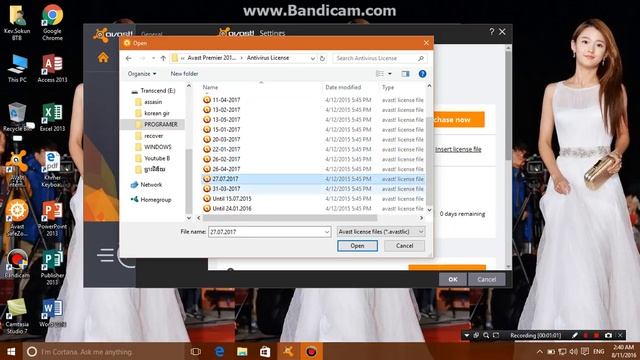This screenshot has width=640, height=360.
Task: Open view options dropdown arrow
Action: (390, 74)
